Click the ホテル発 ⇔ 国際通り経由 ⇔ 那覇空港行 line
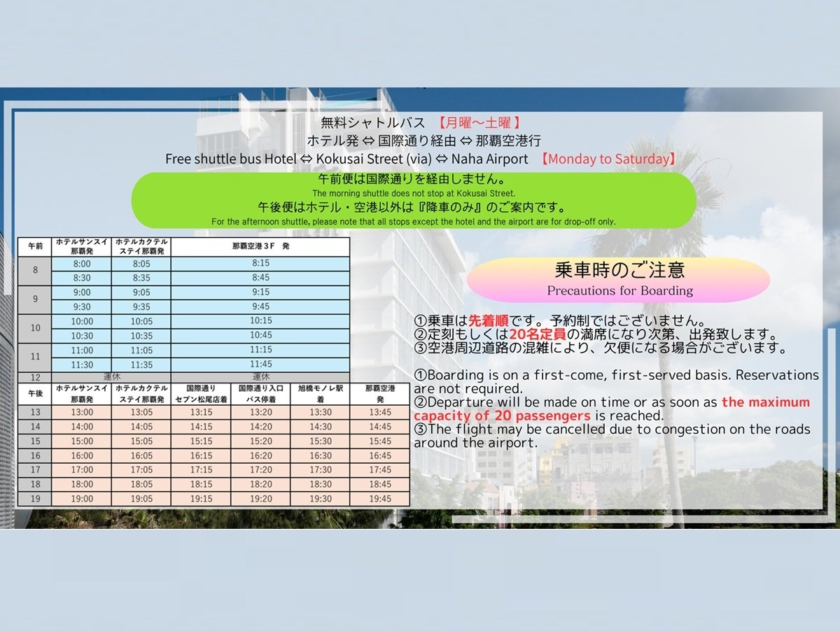 click(423, 141)
